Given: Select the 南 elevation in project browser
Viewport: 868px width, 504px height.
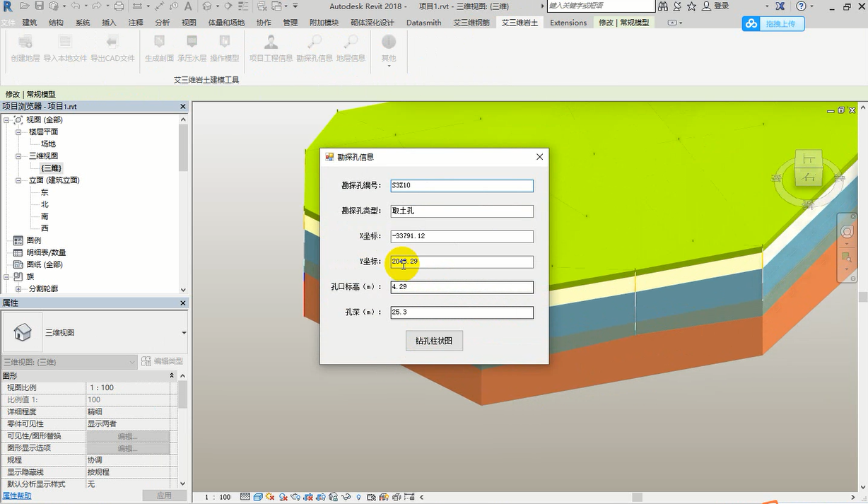Looking at the screenshot, I should [x=45, y=216].
